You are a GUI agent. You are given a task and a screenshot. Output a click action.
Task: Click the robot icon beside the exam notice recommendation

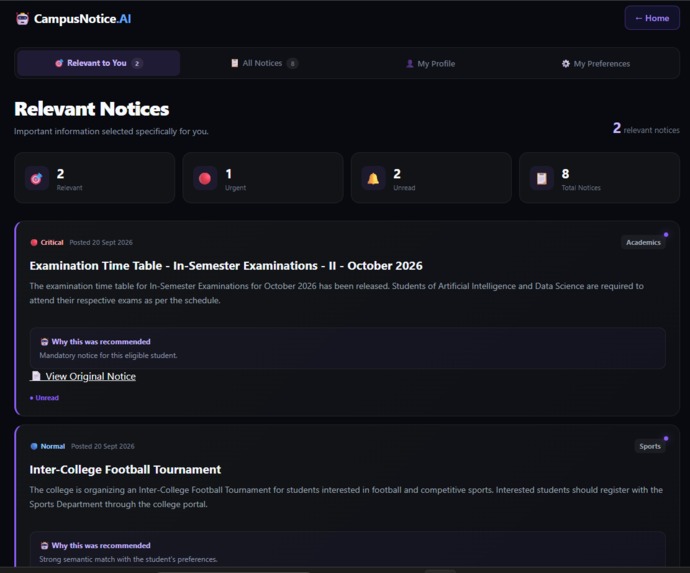click(44, 342)
